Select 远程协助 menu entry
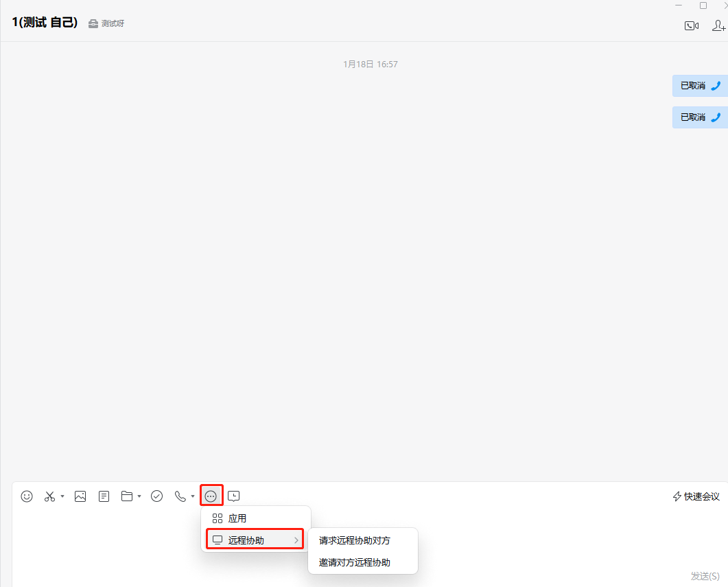The image size is (728, 587). tap(254, 540)
